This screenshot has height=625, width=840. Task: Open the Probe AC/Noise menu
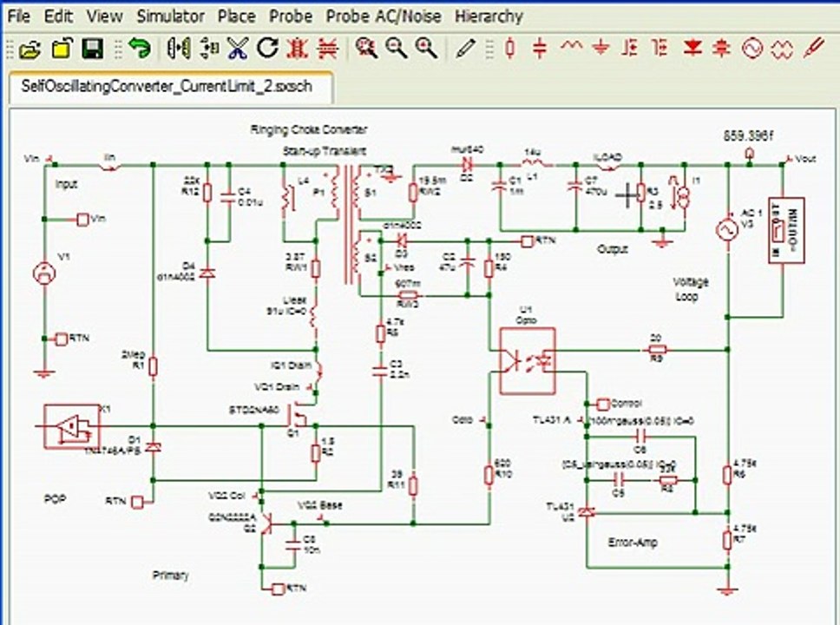click(x=384, y=16)
